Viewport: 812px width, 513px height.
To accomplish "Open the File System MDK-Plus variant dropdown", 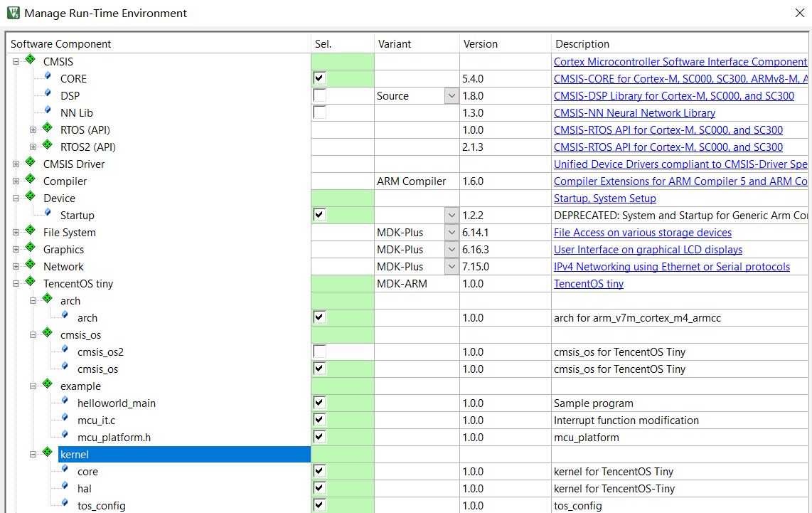I will click(452, 233).
